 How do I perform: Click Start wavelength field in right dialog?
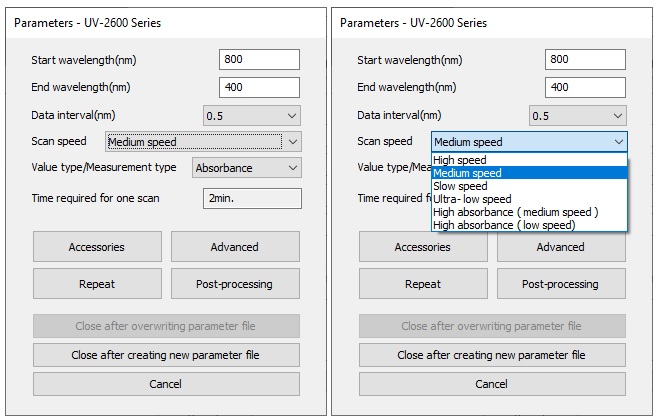(585, 60)
